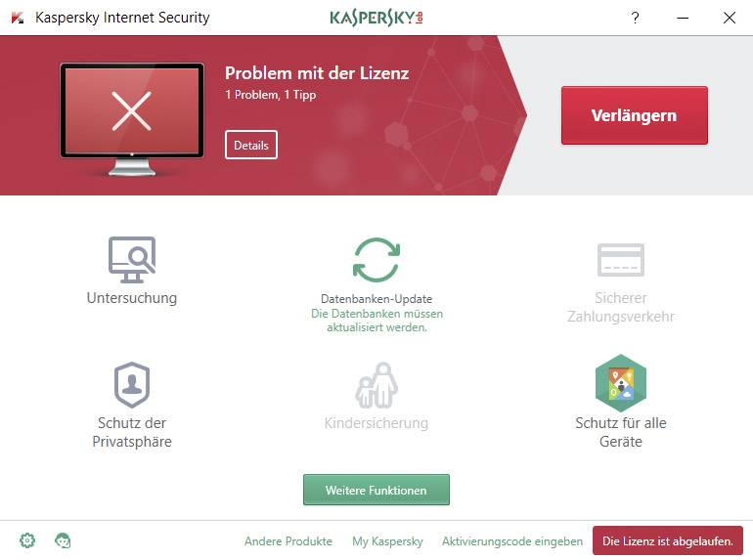Screen dimensions: 753x560
Task: Open the Untersuchung scan icon
Action: pos(132,260)
